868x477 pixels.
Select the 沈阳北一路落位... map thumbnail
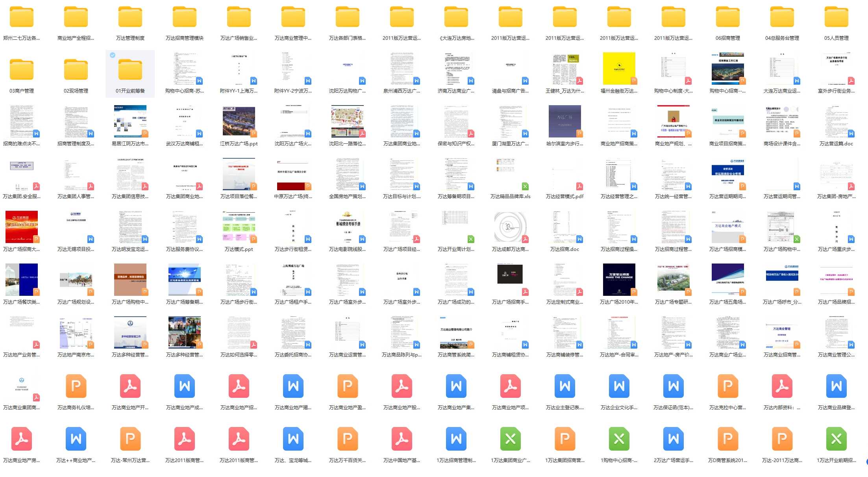click(x=348, y=121)
